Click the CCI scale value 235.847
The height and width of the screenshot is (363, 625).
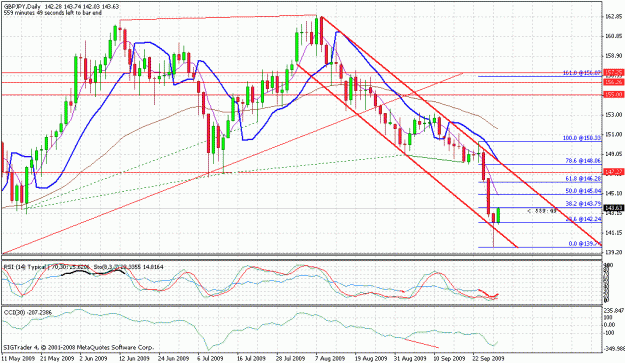(x=614, y=310)
